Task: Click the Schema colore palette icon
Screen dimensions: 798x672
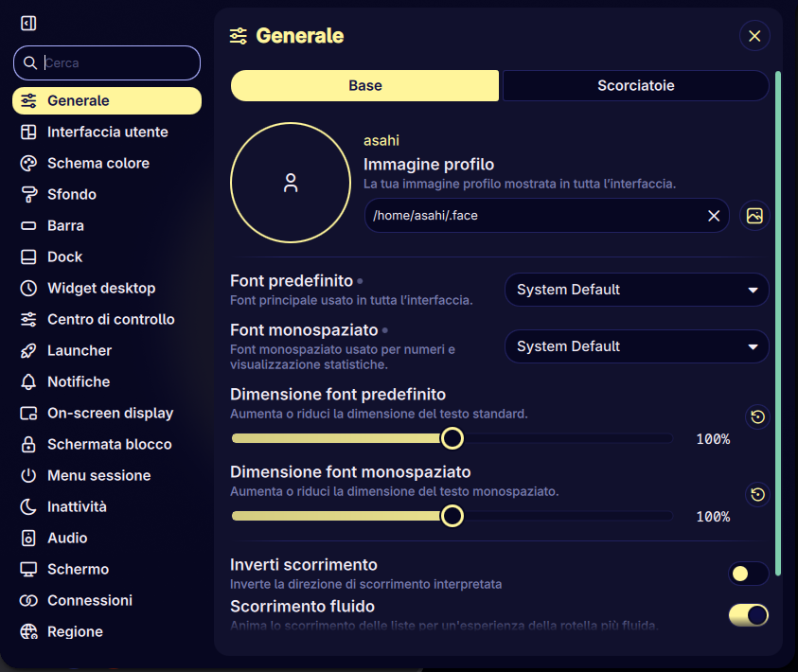Action: pyautogui.click(x=28, y=164)
